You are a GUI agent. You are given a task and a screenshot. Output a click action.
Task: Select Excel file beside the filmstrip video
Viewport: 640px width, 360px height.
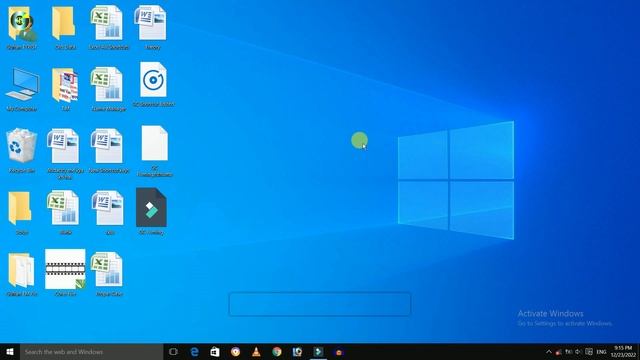(x=107, y=269)
